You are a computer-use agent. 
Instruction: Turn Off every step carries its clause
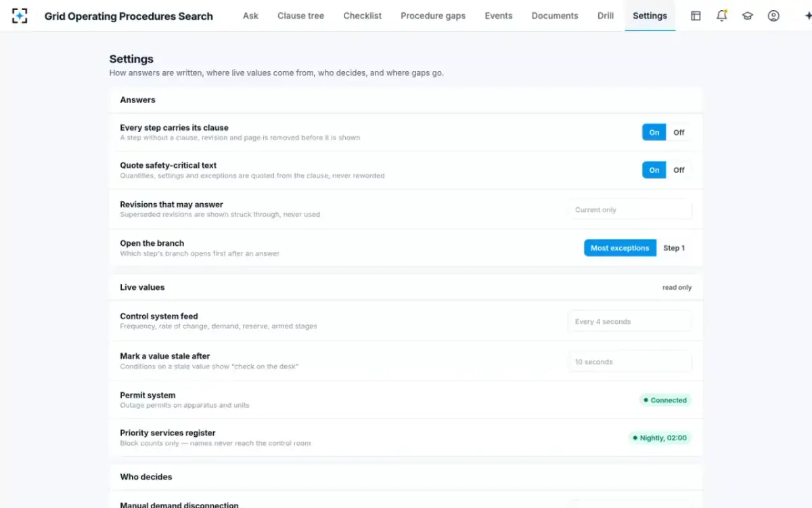[679, 132]
